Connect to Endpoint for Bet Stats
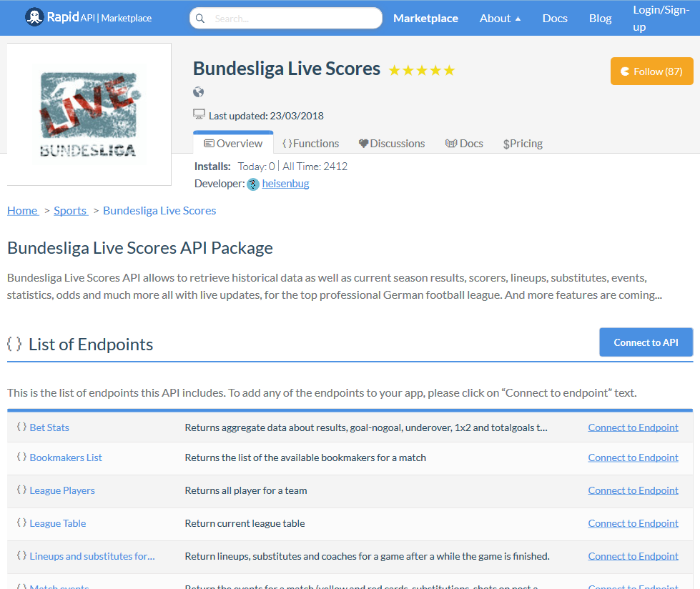This screenshot has height=589, width=700. (633, 427)
